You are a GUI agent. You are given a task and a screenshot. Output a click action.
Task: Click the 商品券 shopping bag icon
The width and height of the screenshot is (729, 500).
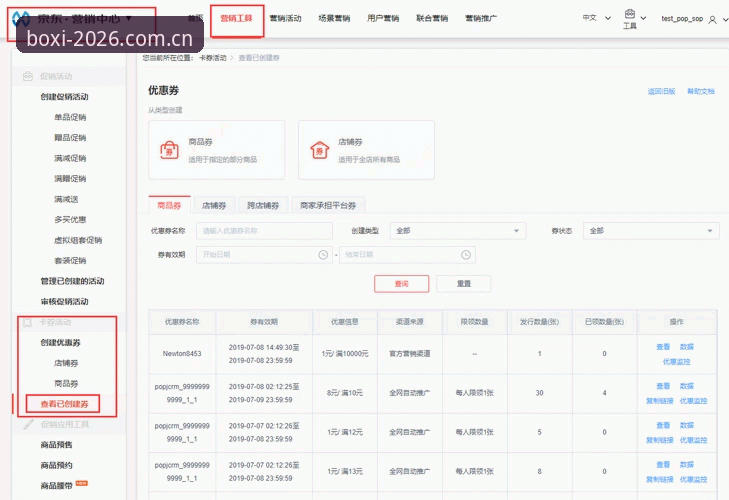click(169, 150)
